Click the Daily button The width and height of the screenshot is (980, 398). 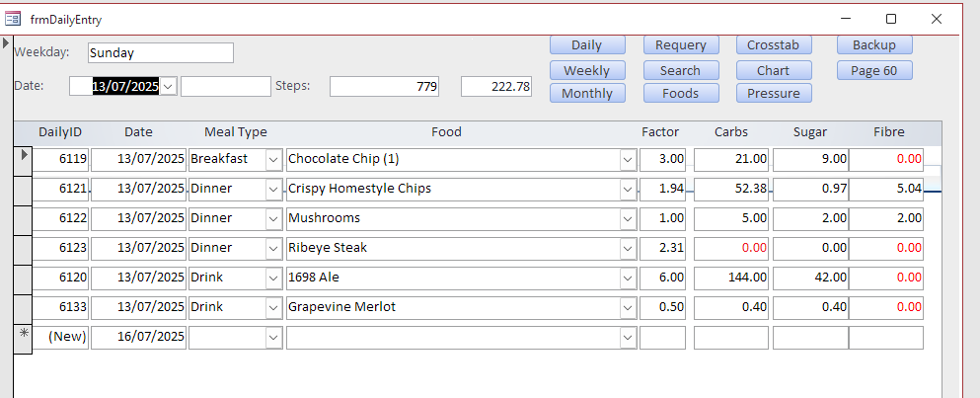pos(586,45)
